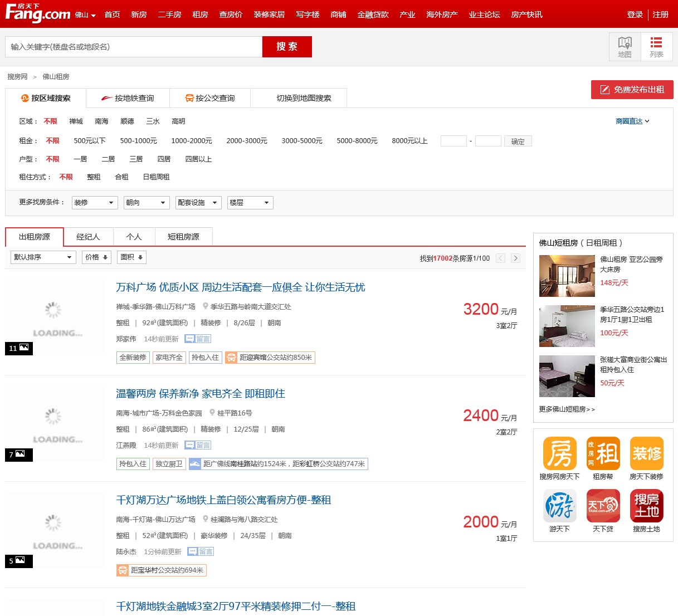Open 朝向 filter dropdown

(147, 203)
